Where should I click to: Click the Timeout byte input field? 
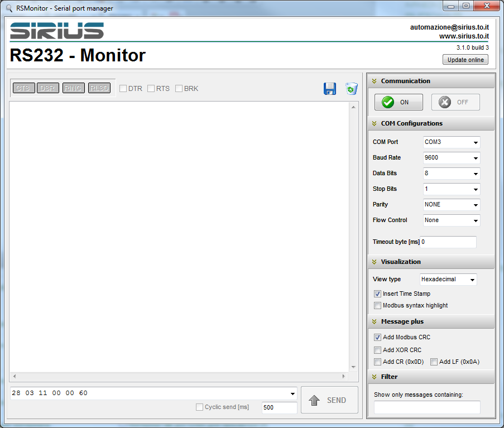pos(448,242)
